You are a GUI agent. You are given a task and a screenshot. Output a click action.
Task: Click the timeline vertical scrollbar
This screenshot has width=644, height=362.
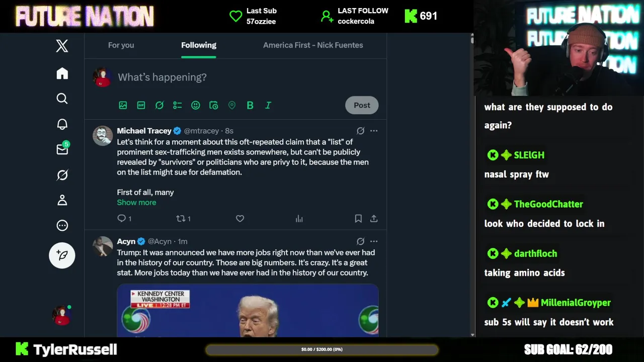472,185
